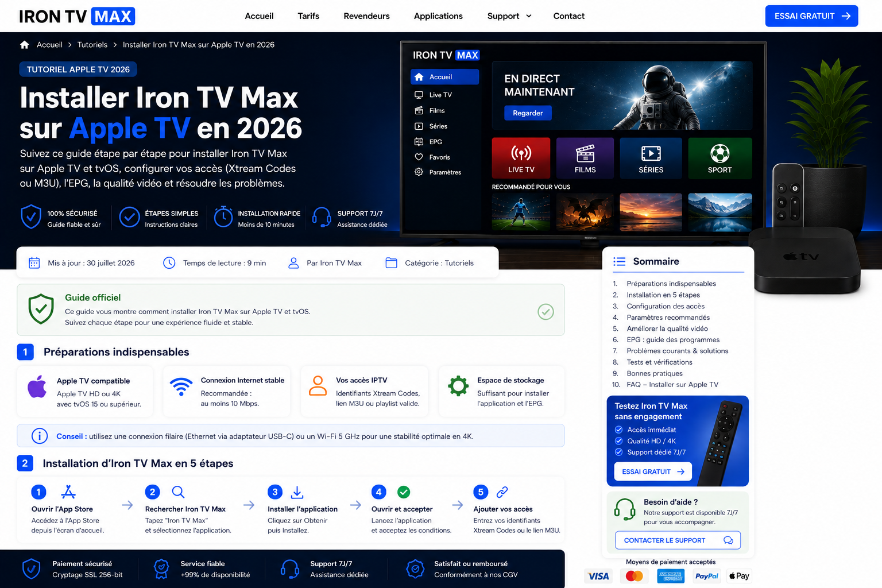This screenshot has width=882, height=588.
Task: Click the Installation rapide stopwatch icon
Action: tap(223, 216)
